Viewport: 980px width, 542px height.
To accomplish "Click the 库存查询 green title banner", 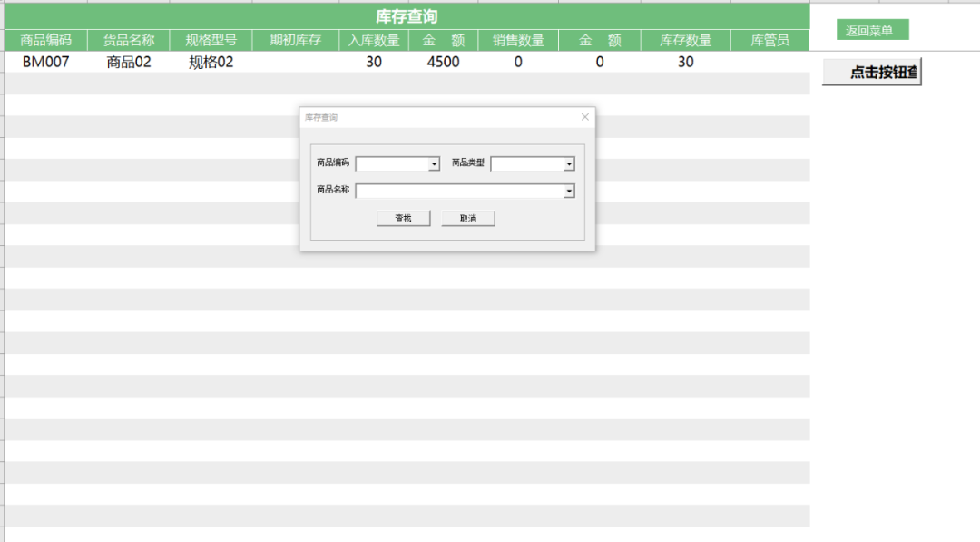I will (407, 16).
